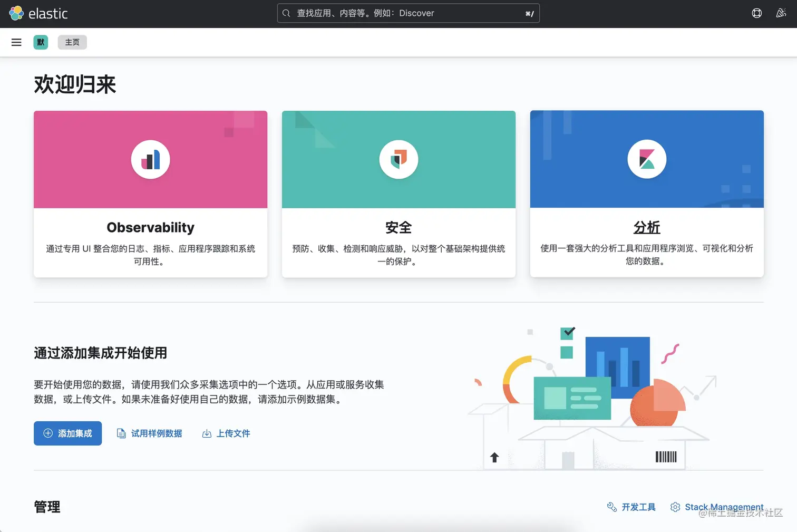Click the pink Observability card banner
This screenshot has height=532, width=797.
151,159
